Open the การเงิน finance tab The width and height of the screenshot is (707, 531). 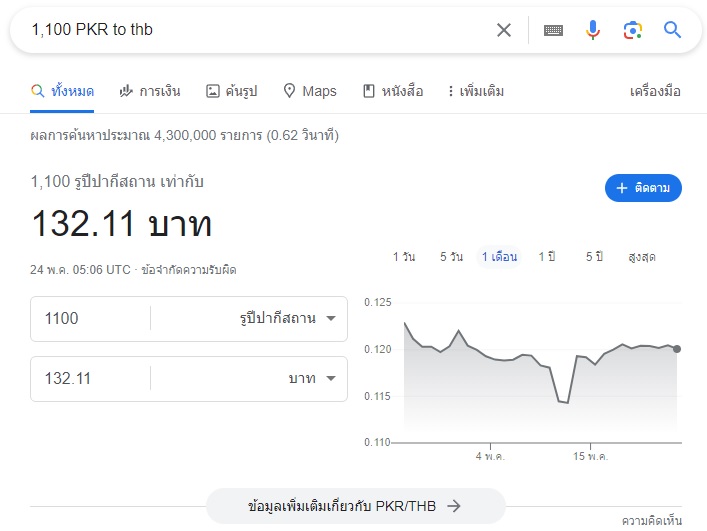click(150, 92)
